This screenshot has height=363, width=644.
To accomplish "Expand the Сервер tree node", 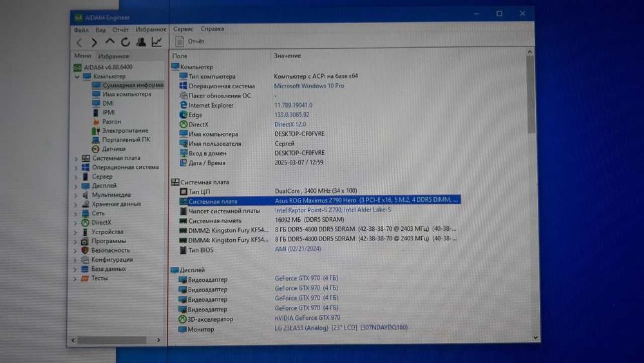I will click(x=76, y=177).
